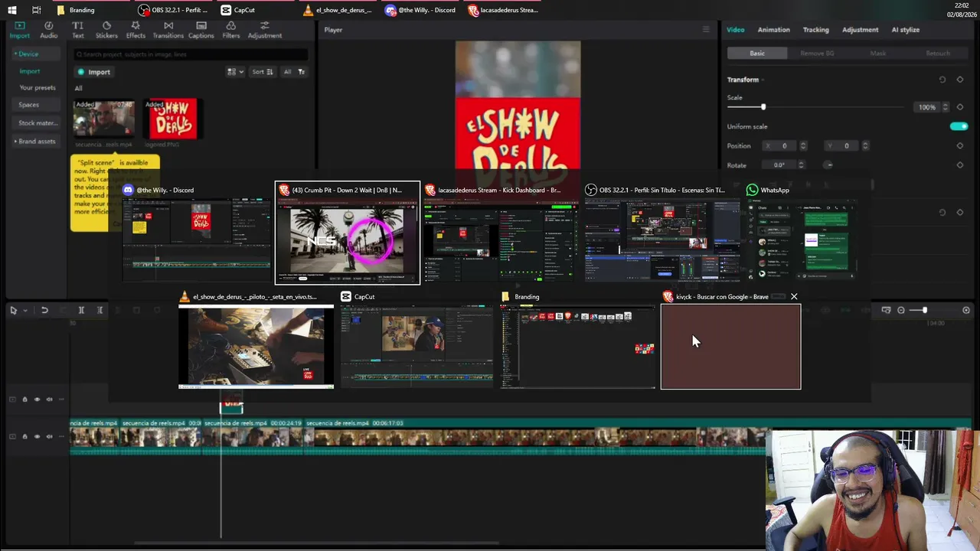
Task: Click the media search field
Action: 191,54
